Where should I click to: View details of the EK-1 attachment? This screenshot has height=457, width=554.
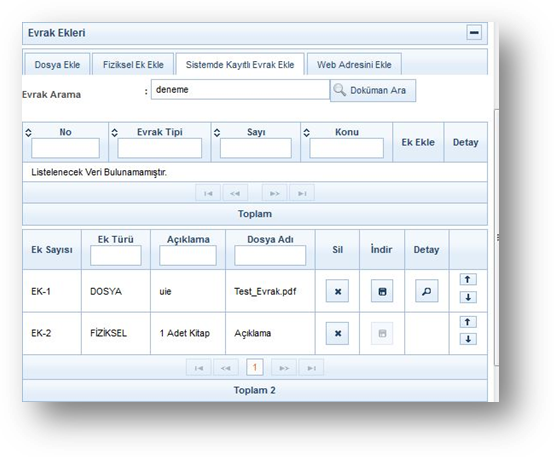[426, 291]
